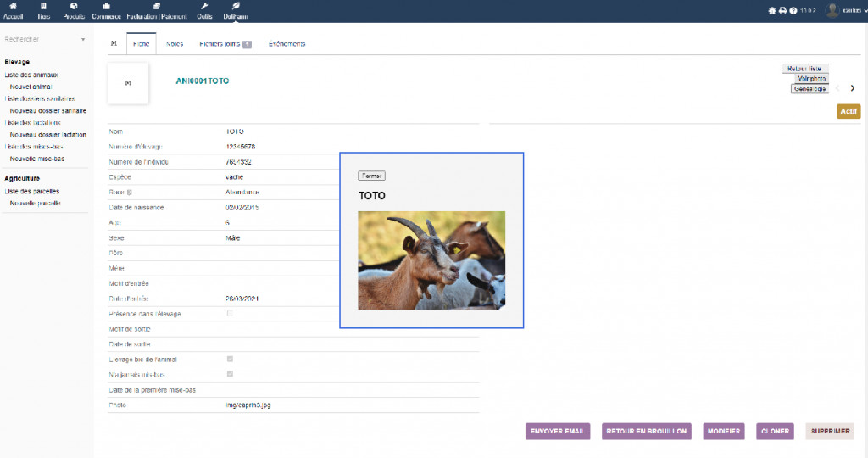Open Nouvelle mise-bas link

tap(37, 159)
